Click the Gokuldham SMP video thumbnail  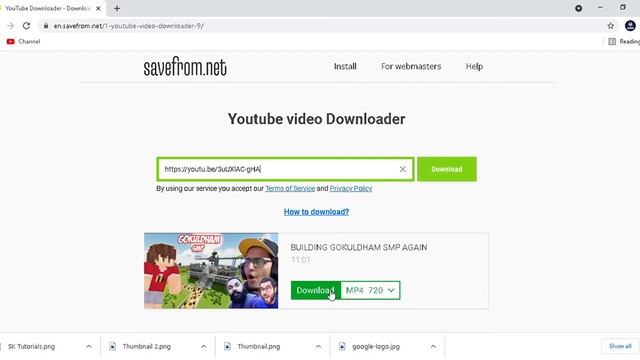(x=211, y=271)
